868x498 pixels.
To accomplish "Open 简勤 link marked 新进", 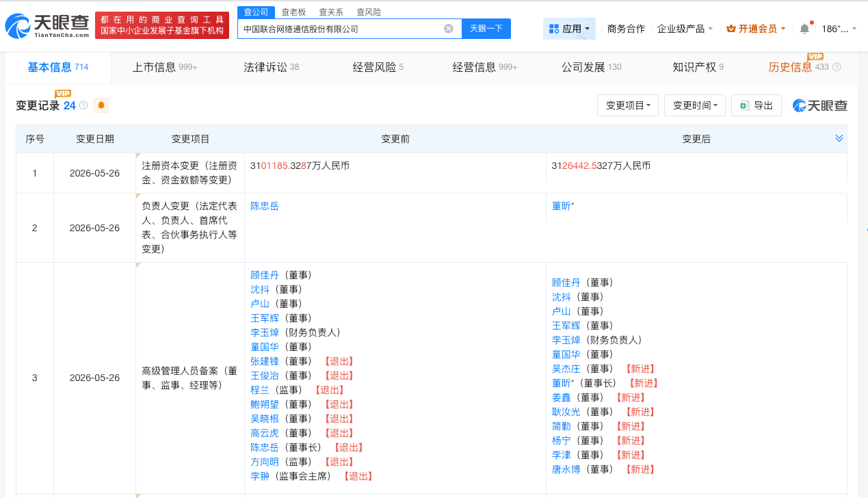I will point(561,426).
